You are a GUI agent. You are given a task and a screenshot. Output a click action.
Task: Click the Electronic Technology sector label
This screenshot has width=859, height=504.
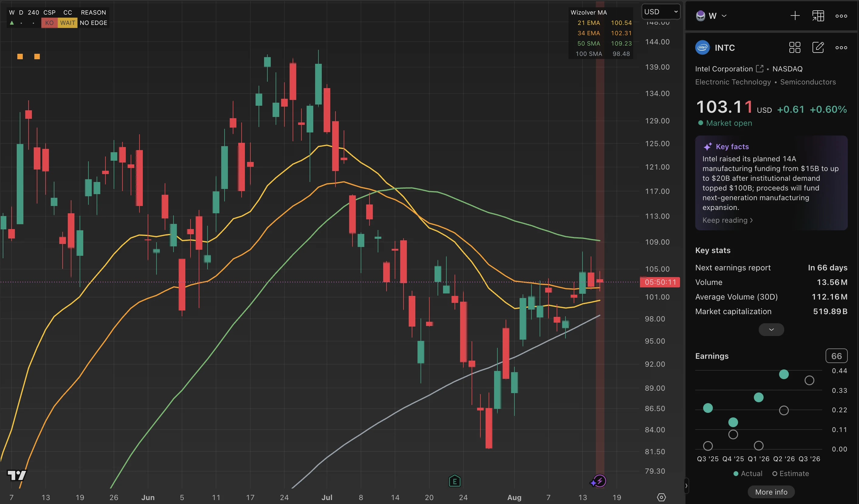[733, 82]
